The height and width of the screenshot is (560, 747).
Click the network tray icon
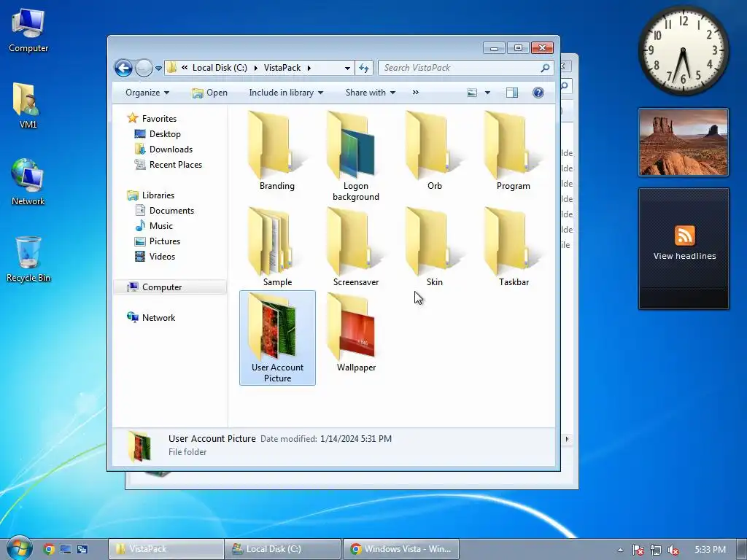coord(656,550)
